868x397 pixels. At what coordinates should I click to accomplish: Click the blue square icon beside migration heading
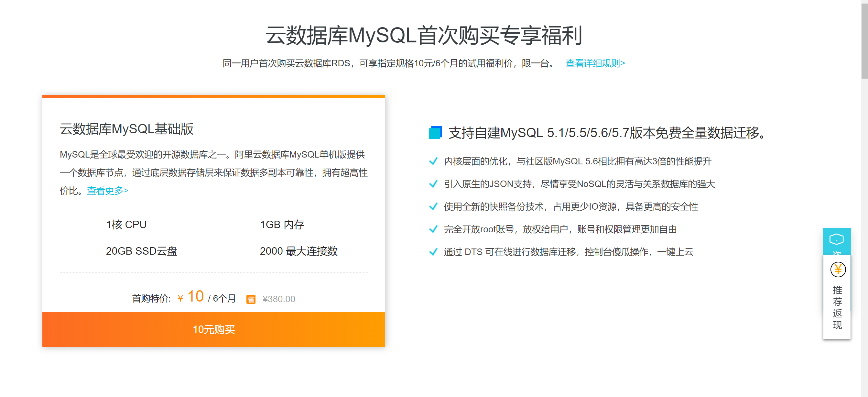pos(435,132)
